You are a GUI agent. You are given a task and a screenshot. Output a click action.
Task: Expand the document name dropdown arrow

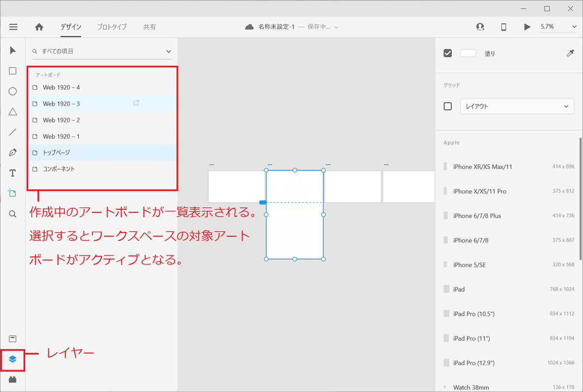click(336, 27)
